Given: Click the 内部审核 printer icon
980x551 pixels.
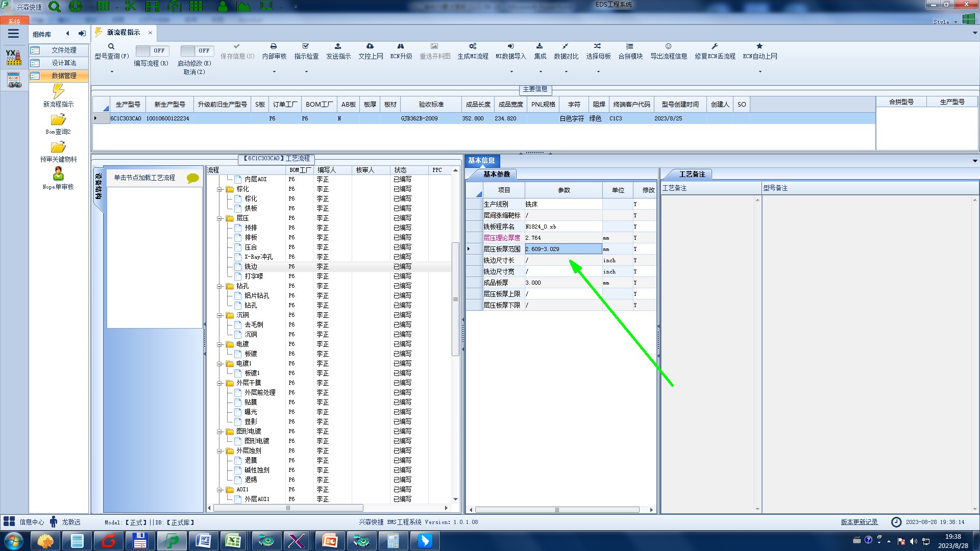Looking at the screenshot, I should click(x=274, y=46).
